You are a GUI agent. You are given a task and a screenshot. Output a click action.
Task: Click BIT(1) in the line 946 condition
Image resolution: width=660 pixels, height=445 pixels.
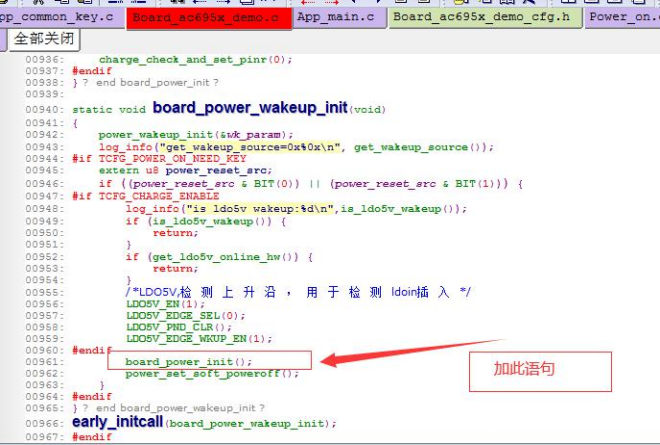tap(478, 184)
